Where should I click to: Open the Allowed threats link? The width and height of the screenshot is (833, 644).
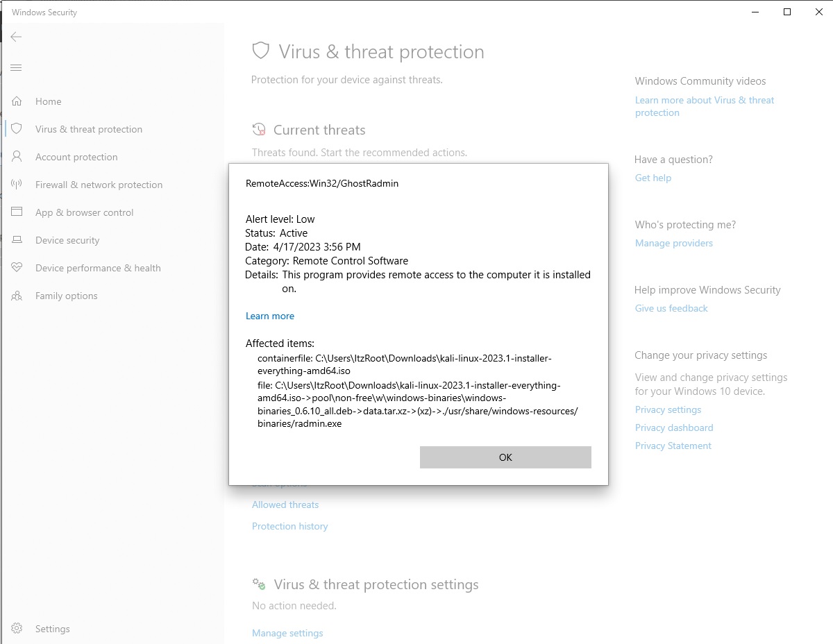[285, 505]
